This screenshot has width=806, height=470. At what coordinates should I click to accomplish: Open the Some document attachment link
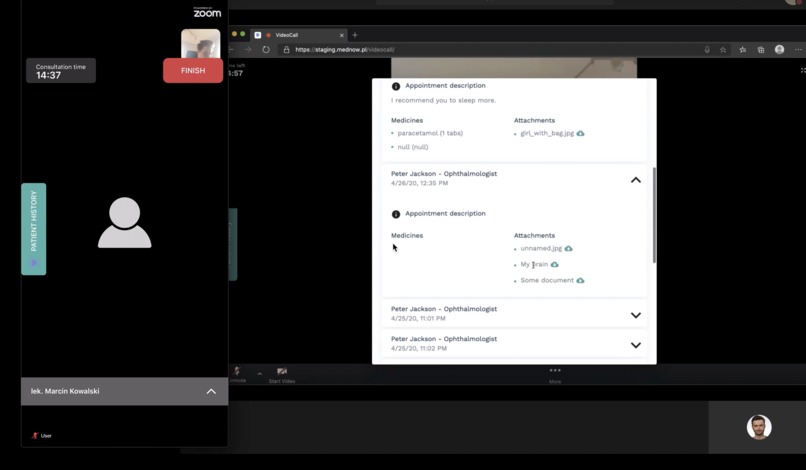point(547,280)
